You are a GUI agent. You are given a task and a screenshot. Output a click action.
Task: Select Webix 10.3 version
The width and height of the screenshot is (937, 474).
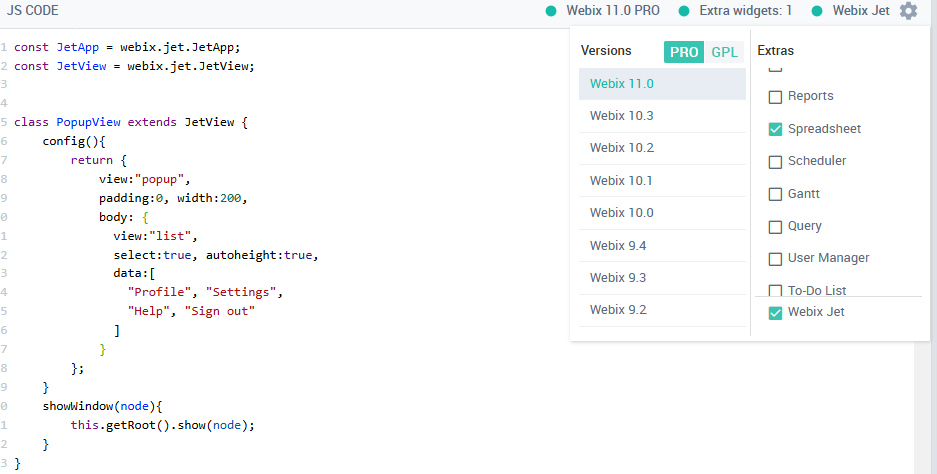(x=662, y=116)
